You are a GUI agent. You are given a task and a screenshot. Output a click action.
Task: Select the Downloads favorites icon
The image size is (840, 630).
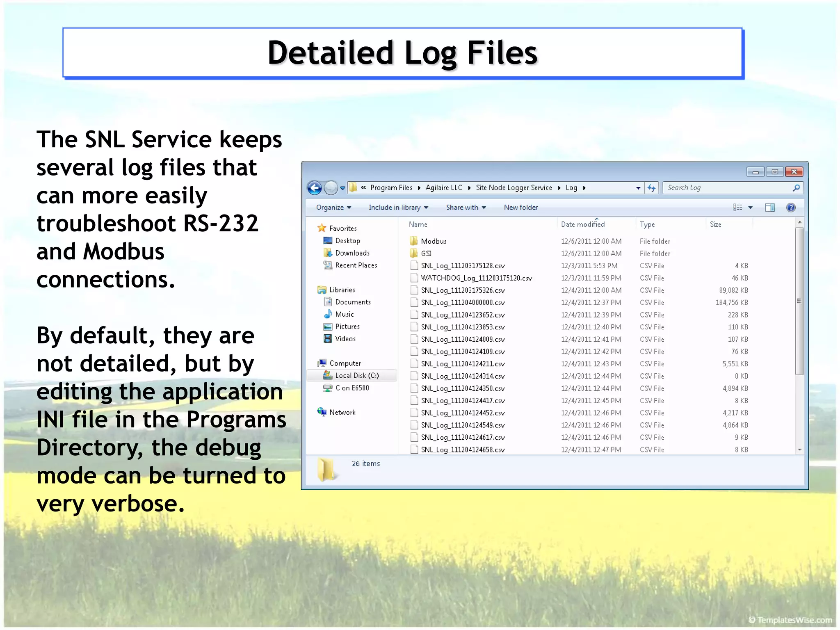pos(328,253)
